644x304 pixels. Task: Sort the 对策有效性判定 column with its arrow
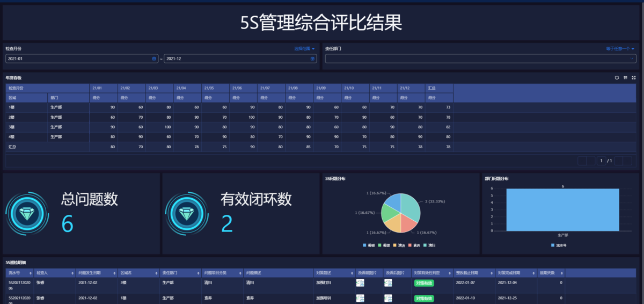coord(449,273)
